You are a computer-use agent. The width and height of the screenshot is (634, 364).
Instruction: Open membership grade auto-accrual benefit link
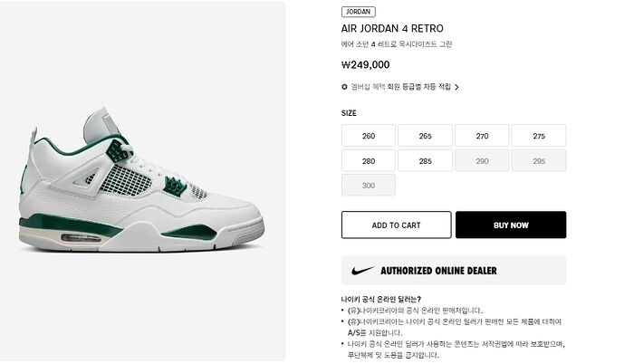400,87
